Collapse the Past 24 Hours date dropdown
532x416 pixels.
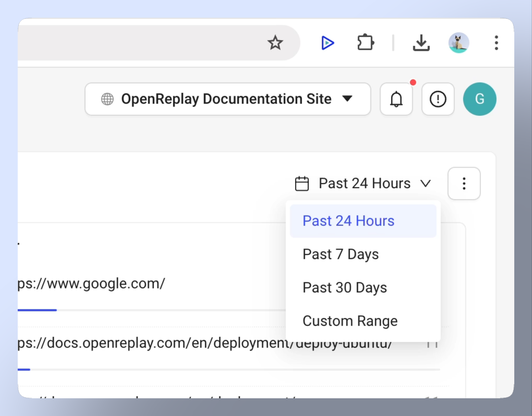tap(363, 183)
